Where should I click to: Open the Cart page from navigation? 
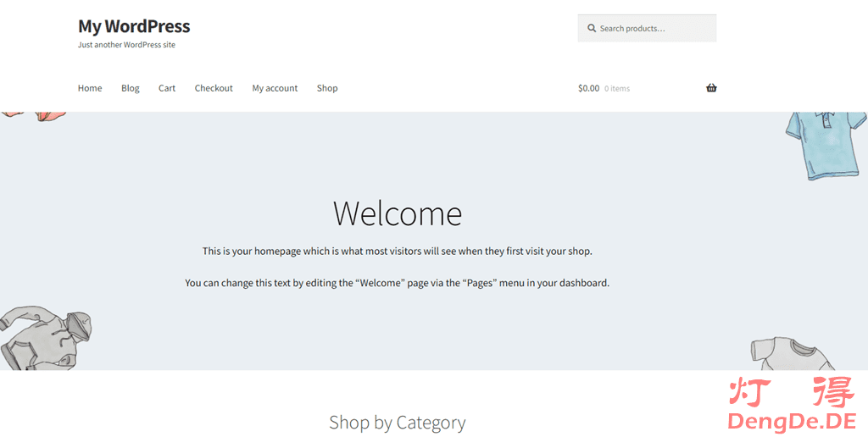[167, 88]
